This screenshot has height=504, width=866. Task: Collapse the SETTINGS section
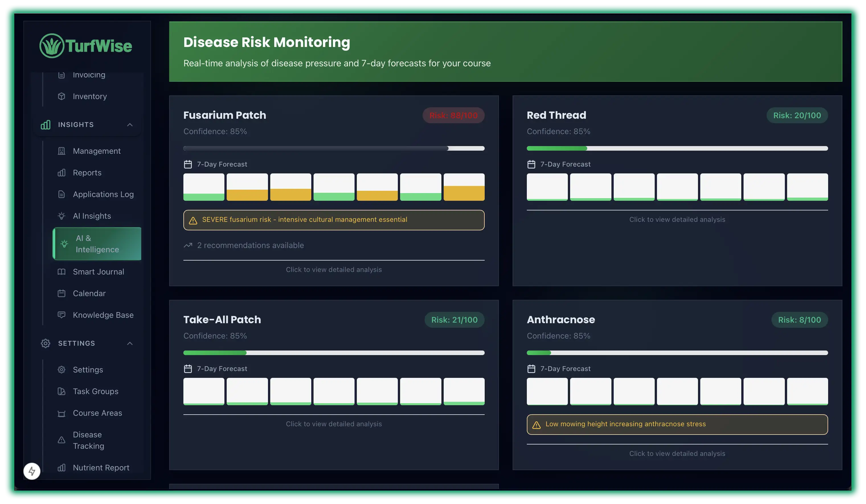click(130, 343)
